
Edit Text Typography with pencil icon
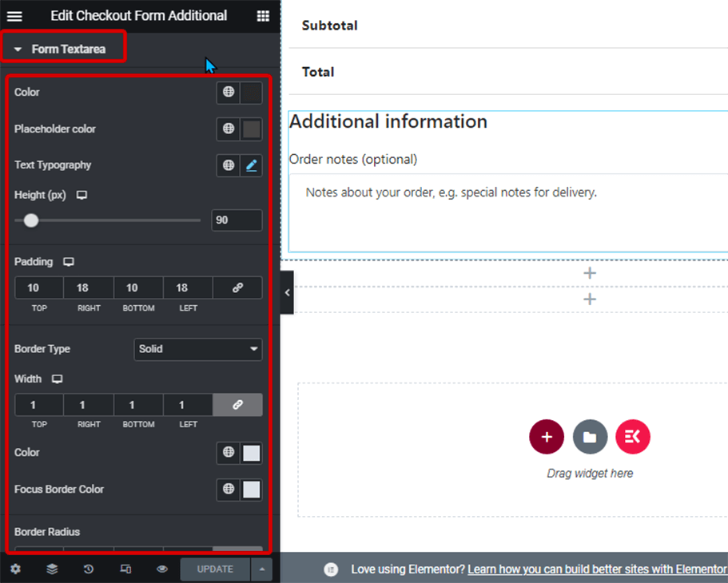[251, 165]
